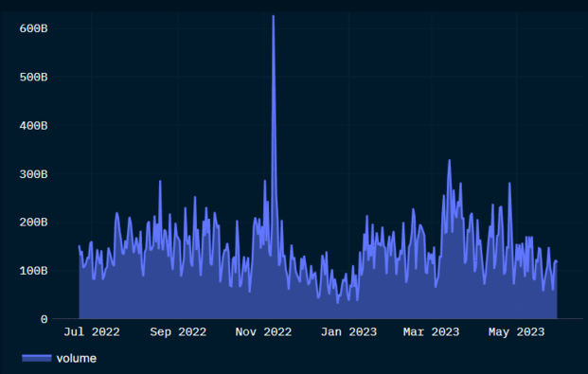This screenshot has height=374, width=588.
Task: Click the last data point of the volume line
Action: point(557,261)
